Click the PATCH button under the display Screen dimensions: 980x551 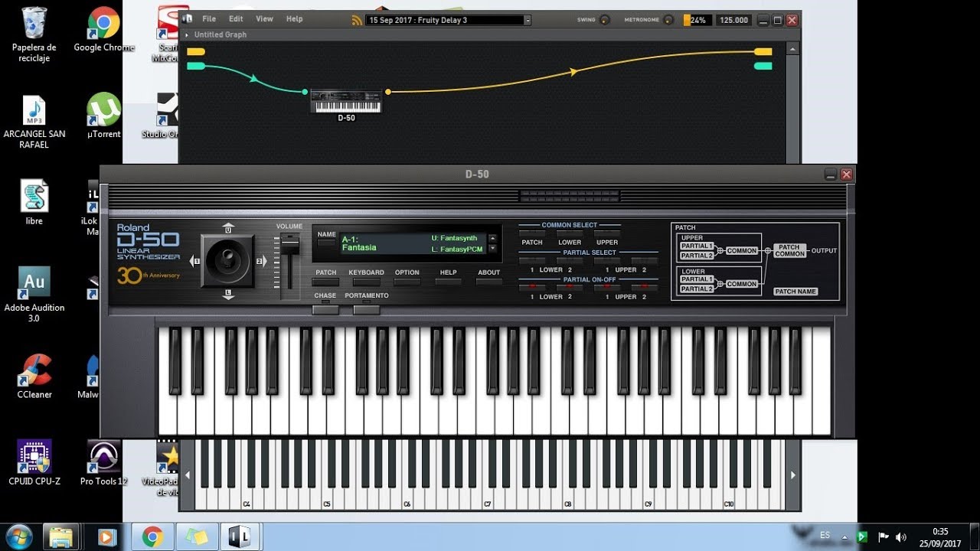[325, 282]
